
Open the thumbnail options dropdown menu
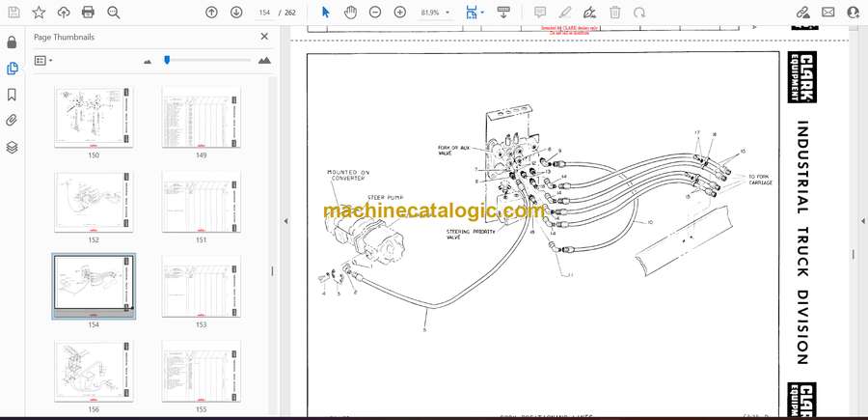[43, 61]
